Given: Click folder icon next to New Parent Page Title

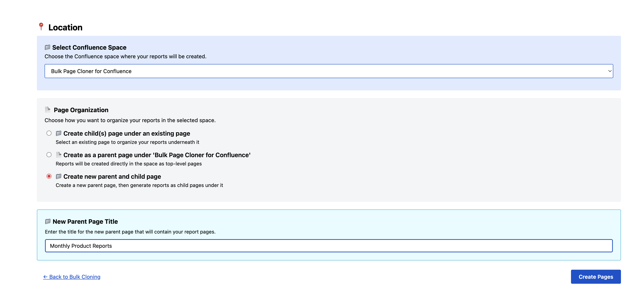Looking at the screenshot, I should tap(48, 221).
